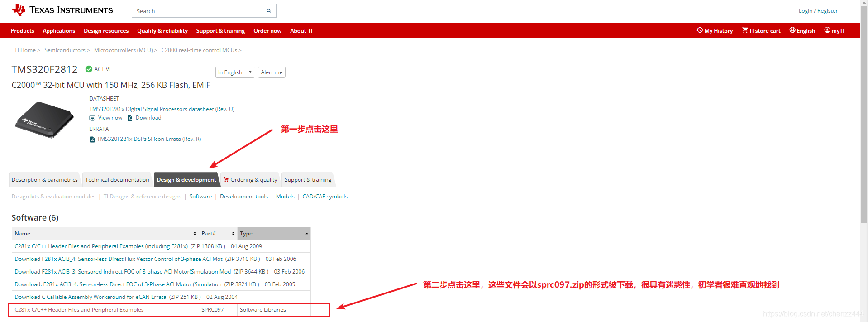The width and height of the screenshot is (868, 322).
Task: Open the About TI menu
Action: click(301, 31)
